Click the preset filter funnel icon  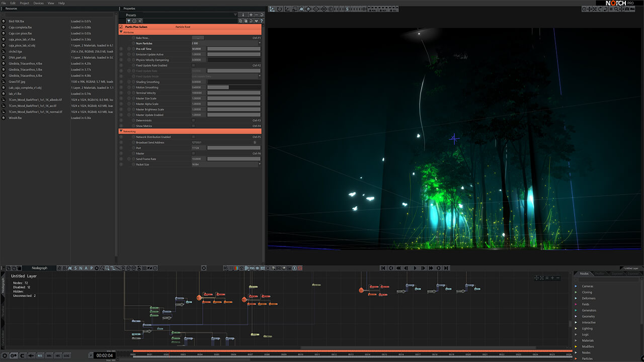(129, 21)
